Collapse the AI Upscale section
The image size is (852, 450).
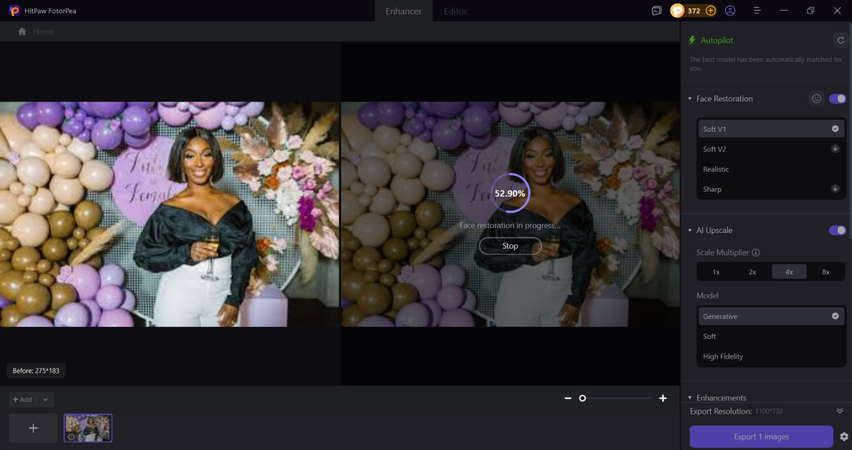[x=690, y=230]
